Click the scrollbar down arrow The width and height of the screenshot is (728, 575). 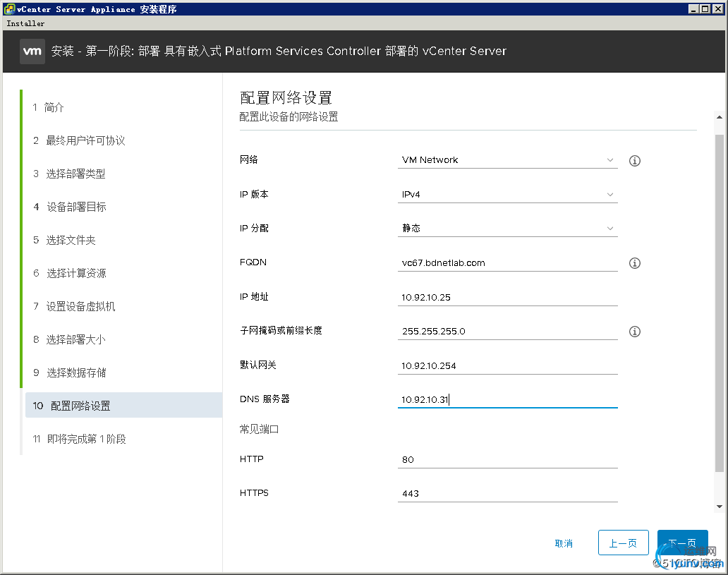tap(719, 507)
